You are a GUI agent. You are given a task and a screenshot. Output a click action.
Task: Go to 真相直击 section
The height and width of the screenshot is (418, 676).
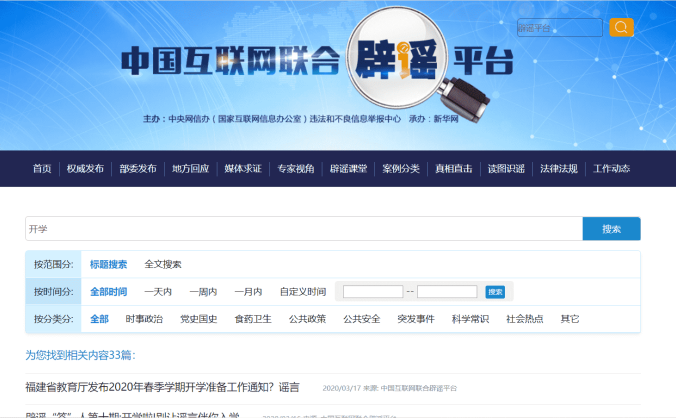click(454, 168)
